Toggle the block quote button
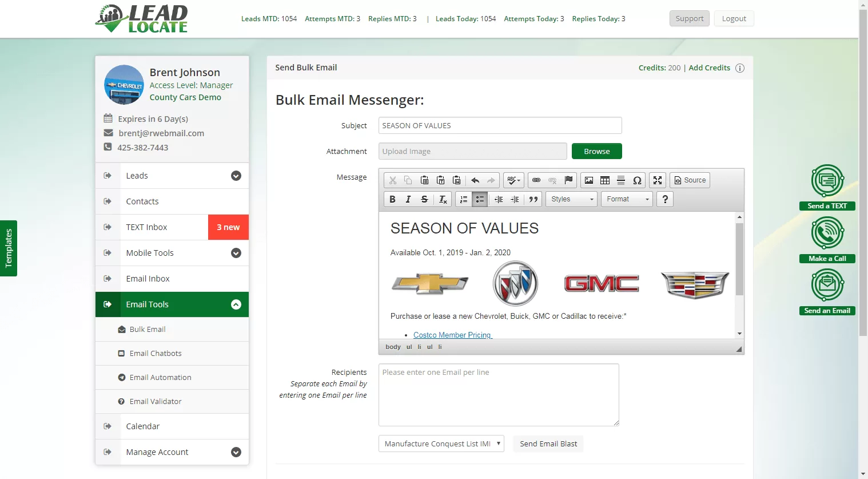The width and height of the screenshot is (868, 479). [x=533, y=199]
